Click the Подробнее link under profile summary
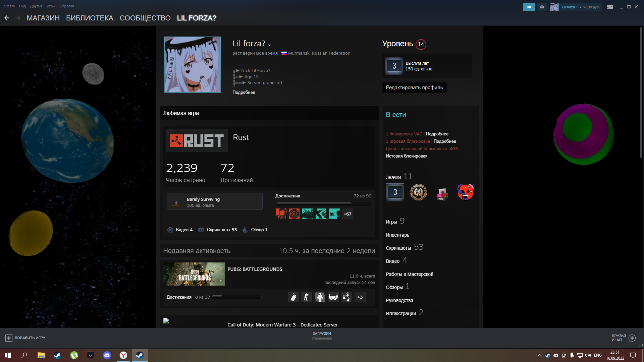 tap(244, 93)
